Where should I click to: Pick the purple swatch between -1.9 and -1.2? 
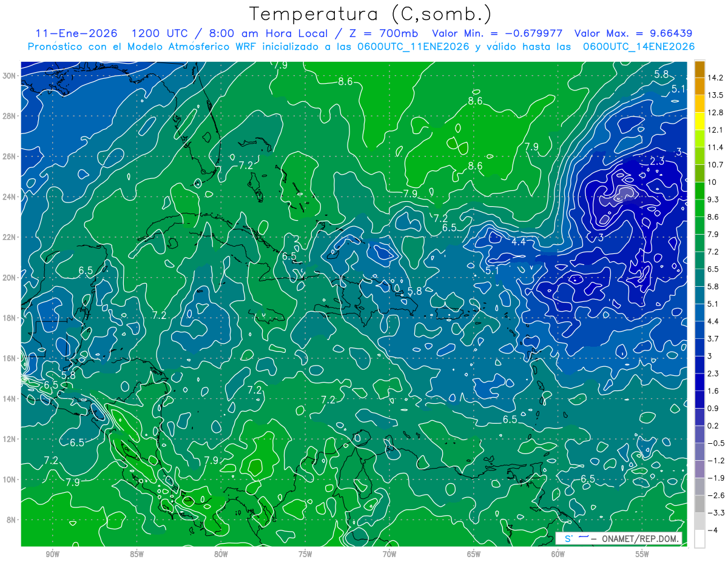[699, 469]
